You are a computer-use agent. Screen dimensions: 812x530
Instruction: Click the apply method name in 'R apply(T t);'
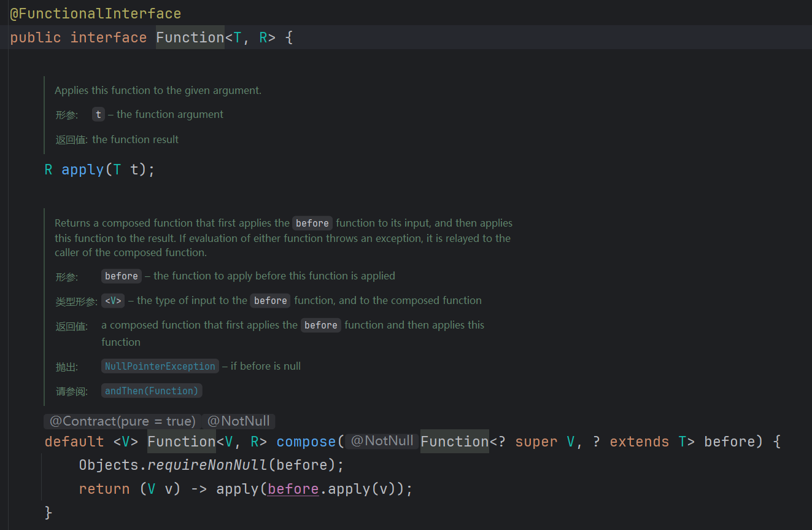pyautogui.click(x=82, y=170)
